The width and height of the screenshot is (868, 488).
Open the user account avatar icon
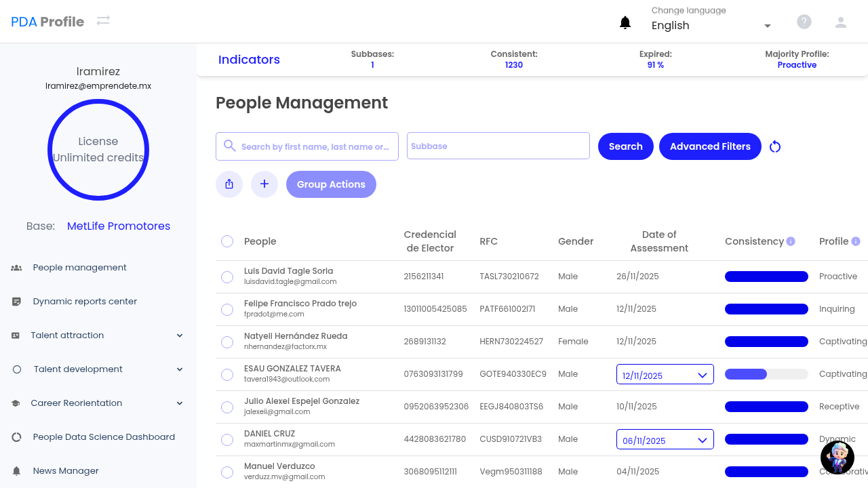point(841,22)
